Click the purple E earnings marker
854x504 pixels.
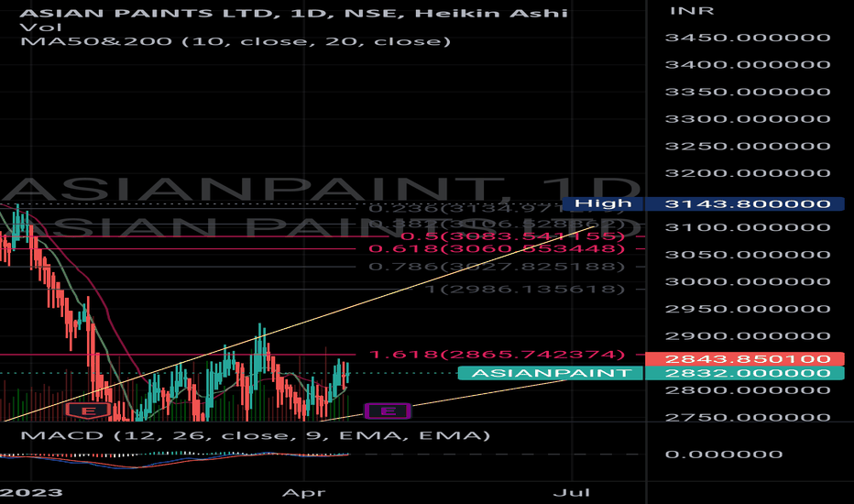tap(388, 411)
